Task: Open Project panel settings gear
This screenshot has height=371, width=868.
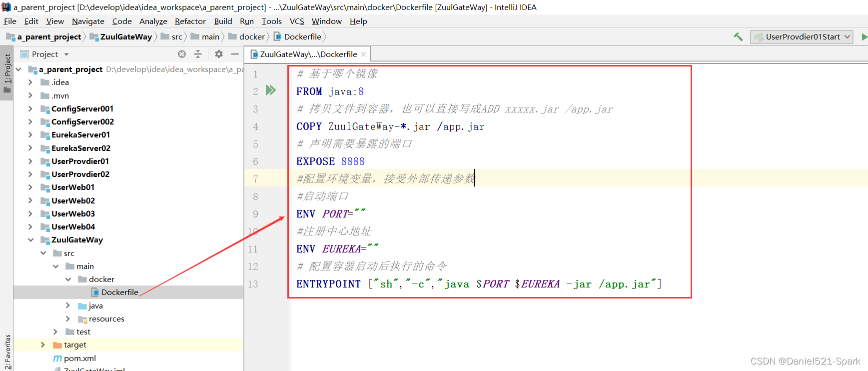Action: pyautogui.click(x=219, y=54)
